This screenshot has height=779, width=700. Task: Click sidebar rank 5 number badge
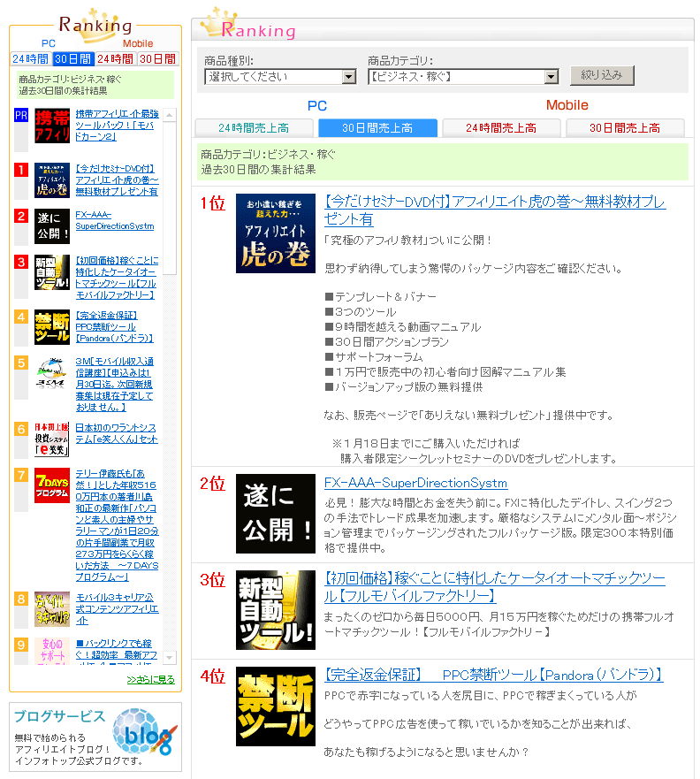pyautogui.click(x=21, y=363)
